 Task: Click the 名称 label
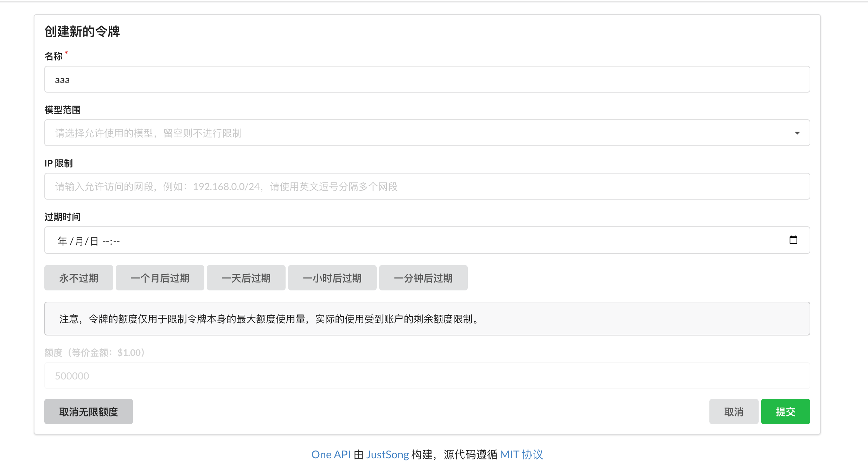pos(53,56)
